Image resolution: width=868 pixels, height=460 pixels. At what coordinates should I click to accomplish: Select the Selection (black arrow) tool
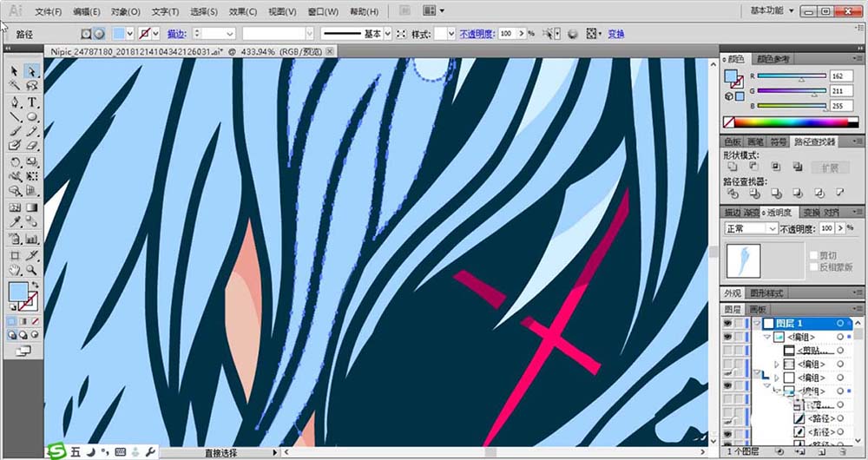click(x=15, y=71)
